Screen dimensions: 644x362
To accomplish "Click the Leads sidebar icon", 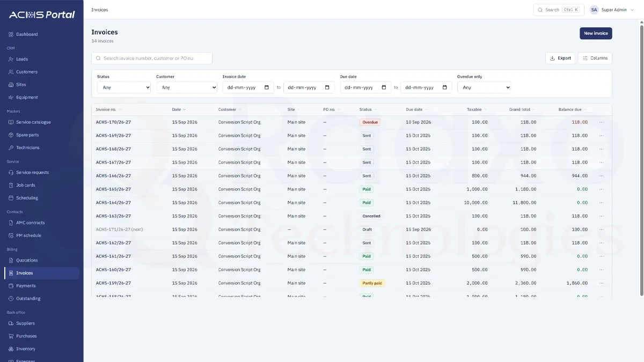I will [11, 59].
